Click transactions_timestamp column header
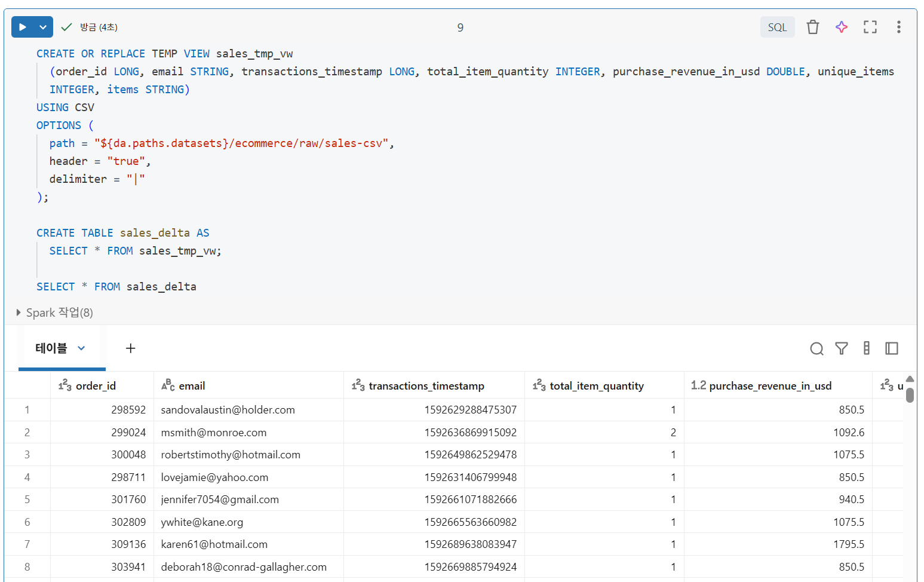The height and width of the screenshot is (582, 924). pos(434,385)
